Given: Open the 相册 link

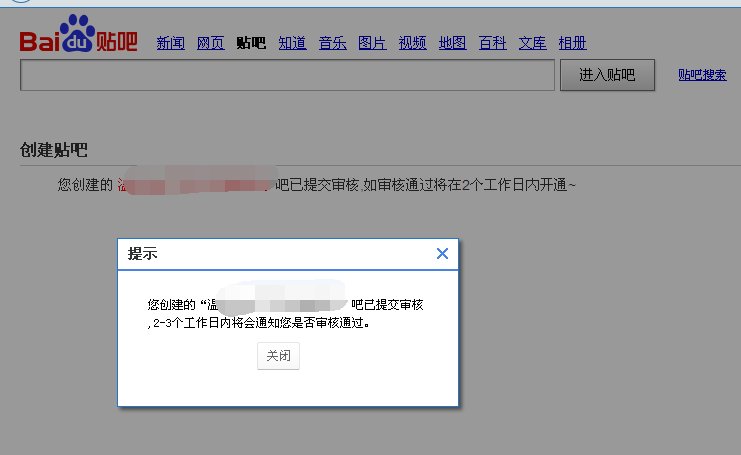Looking at the screenshot, I should (x=572, y=43).
